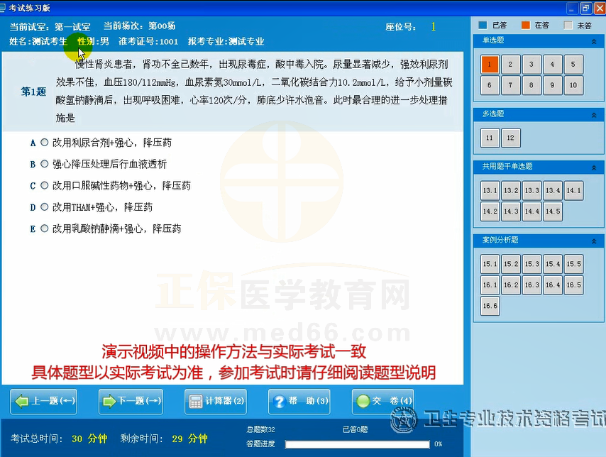Open question 15.3 tile
Viewport: 606px width, 457px height.
click(x=531, y=264)
